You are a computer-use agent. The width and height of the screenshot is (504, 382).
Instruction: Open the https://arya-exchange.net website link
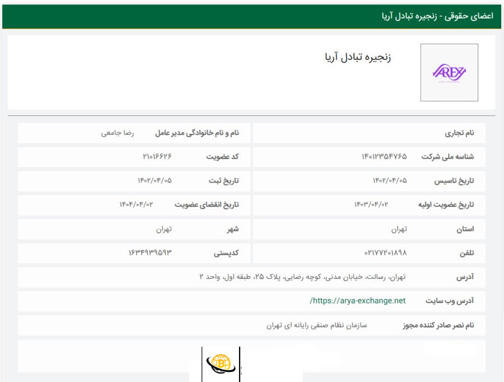pyautogui.click(x=358, y=301)
